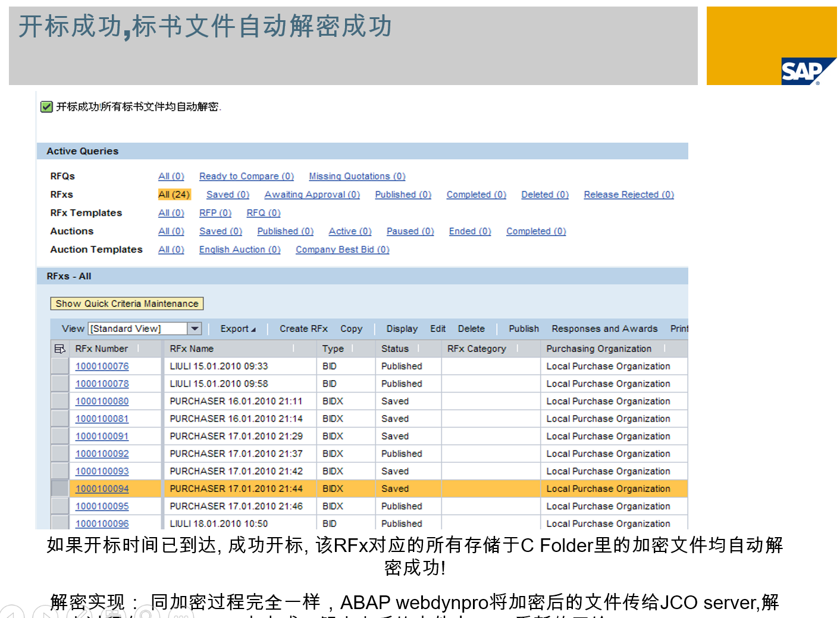This screenshot has height=618, width=840.
Task: Open RFx number 1000100080
Action: pyautogui.click(x=102, y=401)
